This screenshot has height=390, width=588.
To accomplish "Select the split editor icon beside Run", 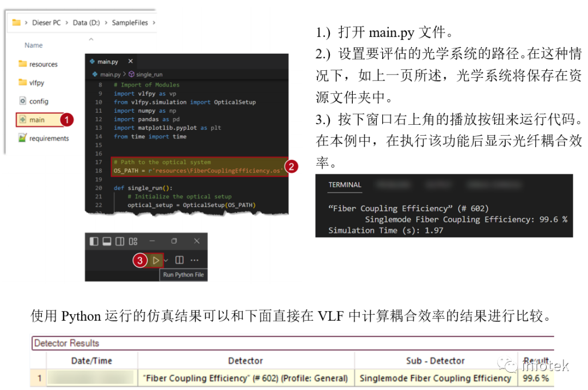I will 180,260.
